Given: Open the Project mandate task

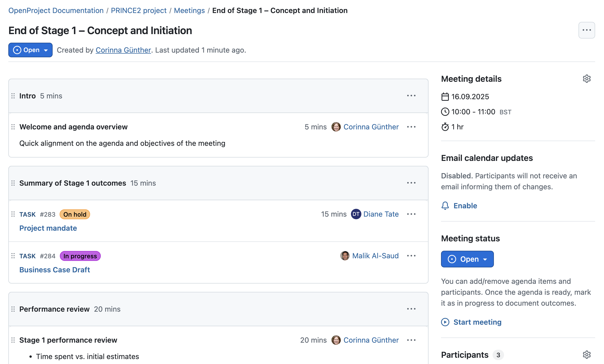Looking at the screenshot, I should 48,228.
